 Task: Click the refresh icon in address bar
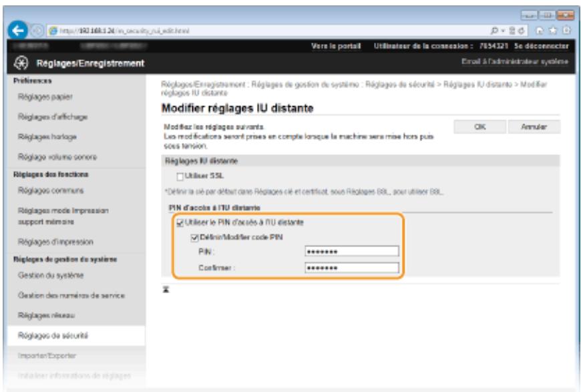pos(521,31)
